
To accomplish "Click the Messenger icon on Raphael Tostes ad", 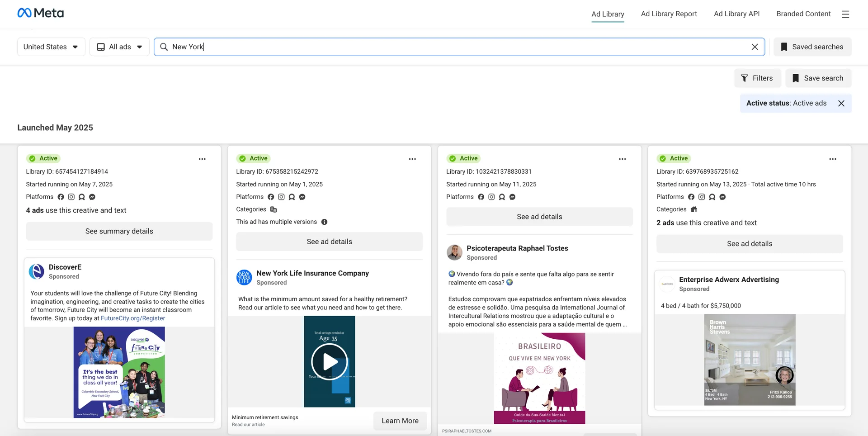I will (512, 197).
